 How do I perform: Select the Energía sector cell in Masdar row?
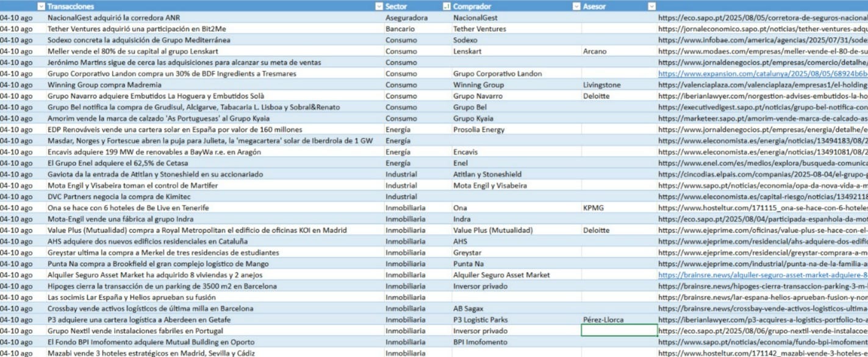point(417,141)
